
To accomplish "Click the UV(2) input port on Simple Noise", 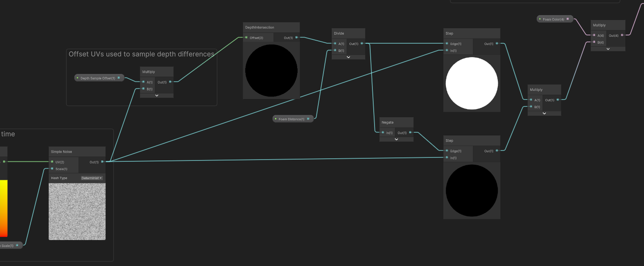I will click(x=52, y=162).
